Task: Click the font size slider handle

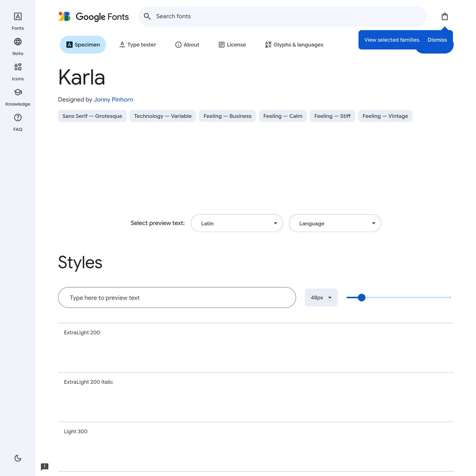Action: (361, 297)
